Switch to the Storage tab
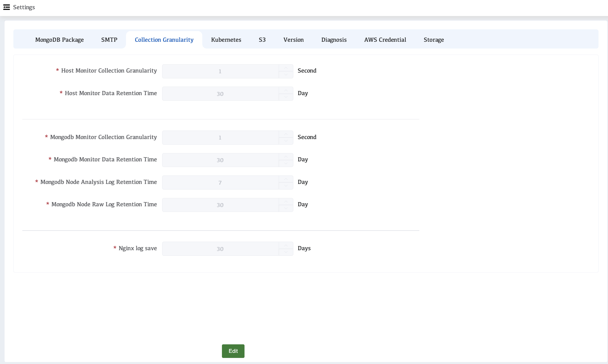This screenshot has width=608, height=364. [x=434, y=40]
